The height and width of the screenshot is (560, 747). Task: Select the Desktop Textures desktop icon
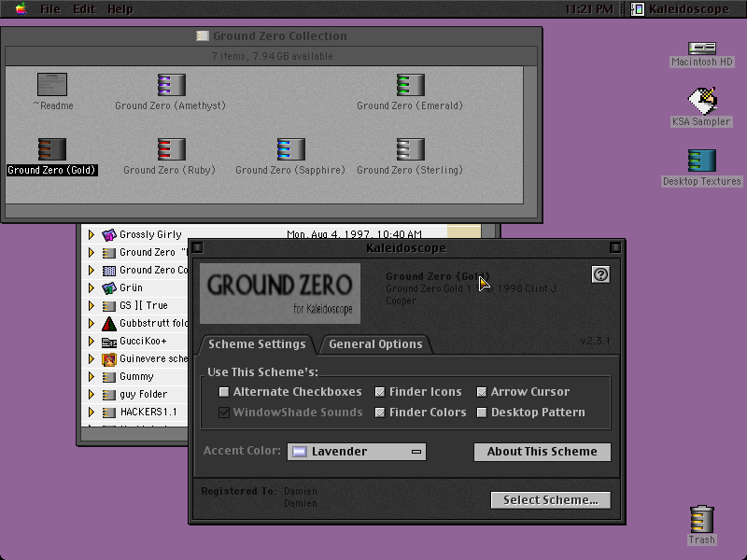702,161
